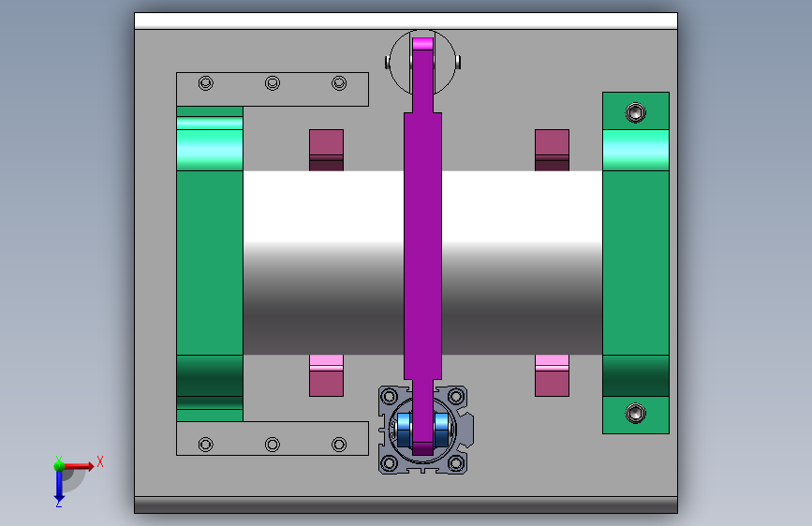Select the long purple lever arm
Image resolution: width=812 pixels, height=526 pixels.
422,246
